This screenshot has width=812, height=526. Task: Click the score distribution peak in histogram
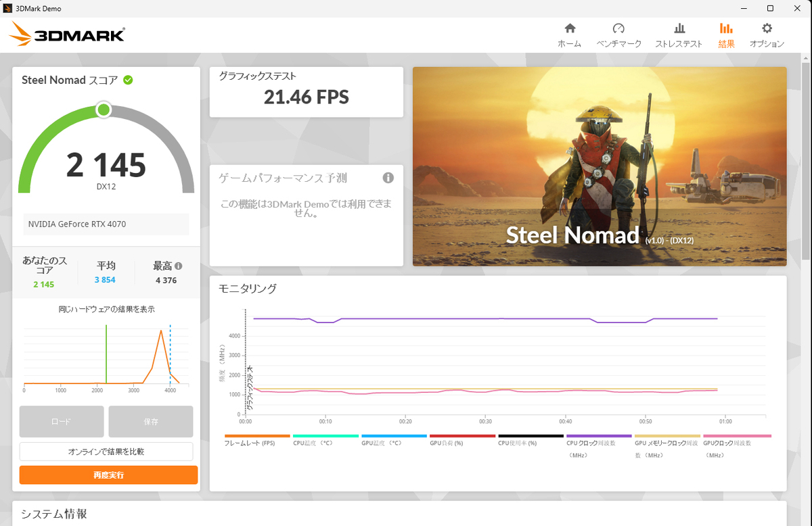tap(161, 331)
